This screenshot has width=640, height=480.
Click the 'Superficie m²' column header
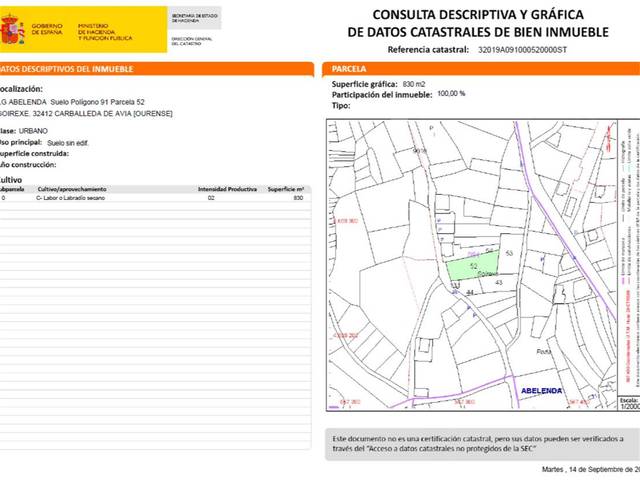coord(286,189)
